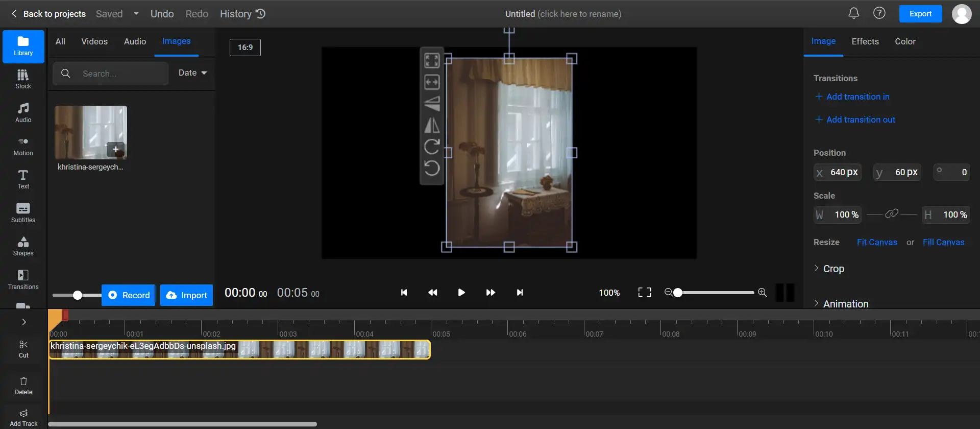Open the Library panel

[23, 46]
